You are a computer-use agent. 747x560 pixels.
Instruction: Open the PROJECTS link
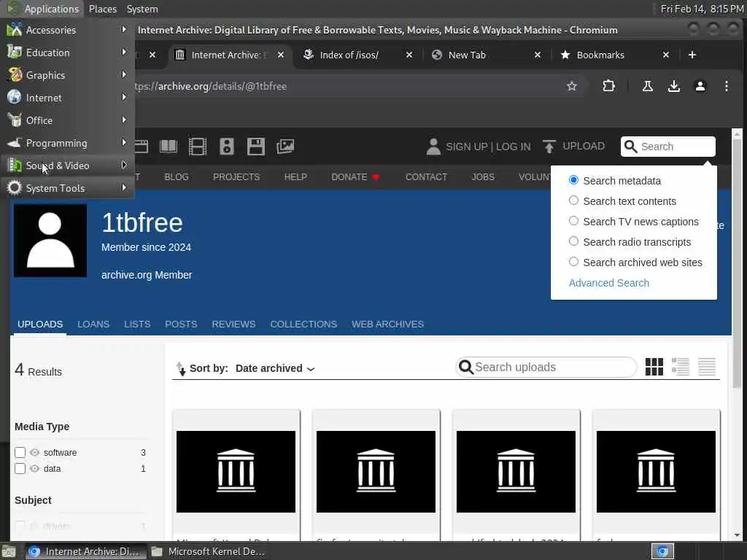pos(236,176)
